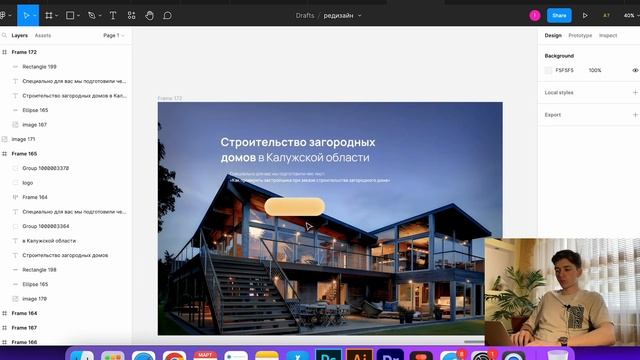Viewport: 640px width, 360px height.
Task: Open the Page 1 pages dropdown
Action: tap(113, 36)
